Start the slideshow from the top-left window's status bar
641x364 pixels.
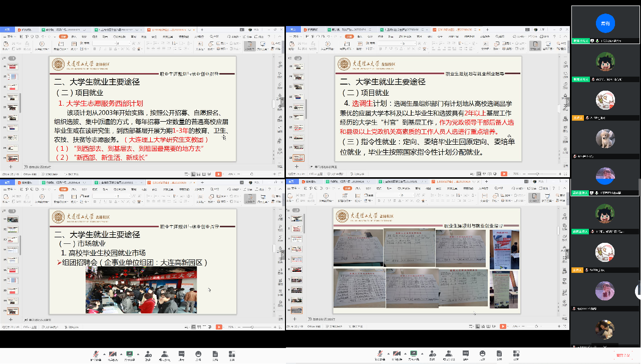(218, 174)
